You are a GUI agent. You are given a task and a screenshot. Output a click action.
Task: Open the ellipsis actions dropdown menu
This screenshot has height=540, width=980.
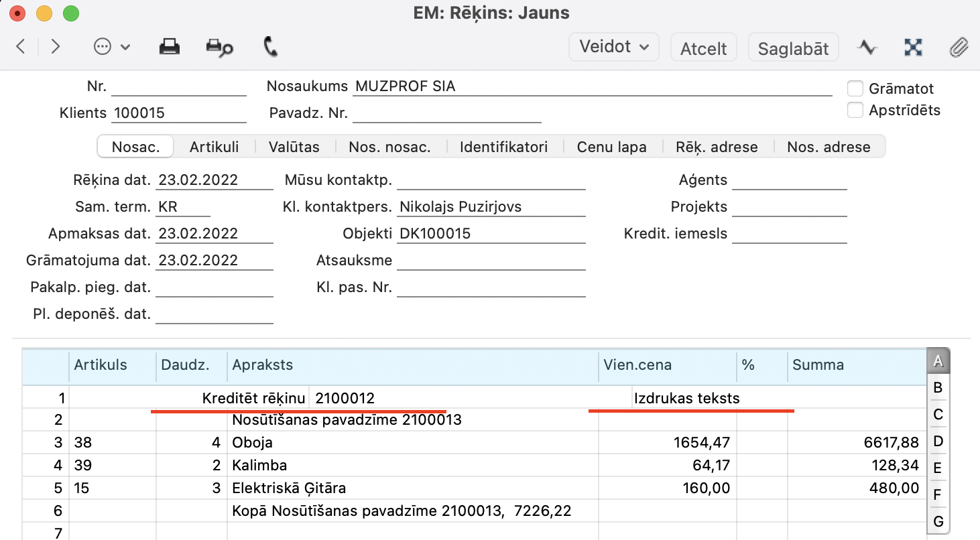[111, 47]
